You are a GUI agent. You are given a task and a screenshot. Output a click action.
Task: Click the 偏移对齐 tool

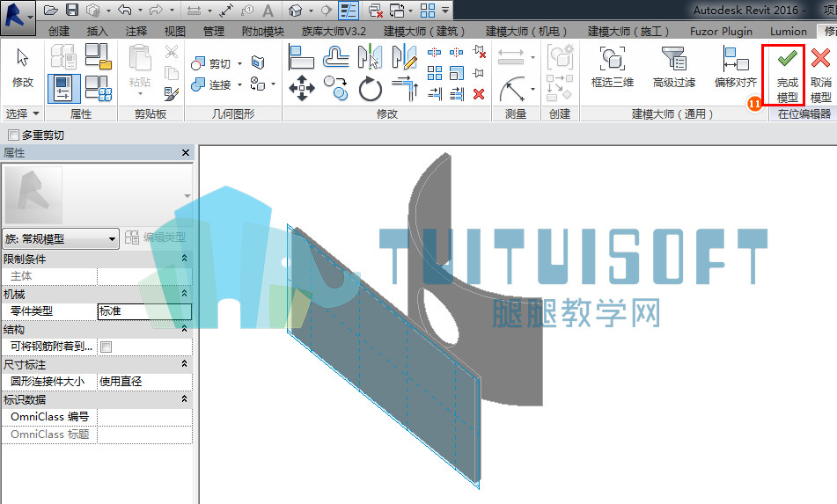pyautogui.click(x=736, y=67)
